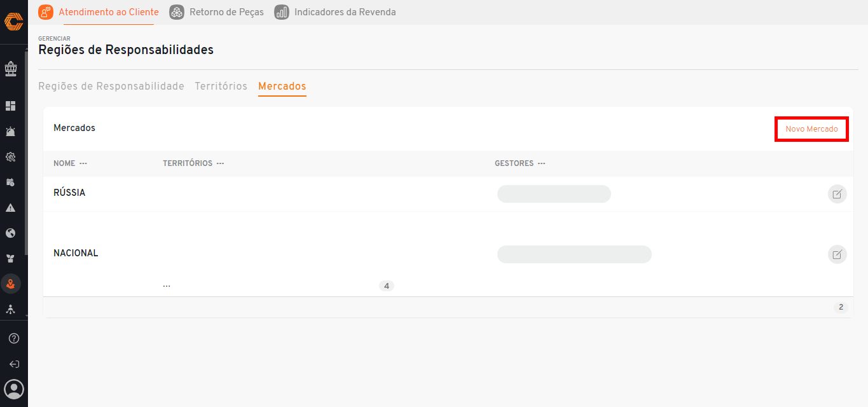The image size is (868, 407).
Task: Open the user profile avatar
Action: pos(13,389)
